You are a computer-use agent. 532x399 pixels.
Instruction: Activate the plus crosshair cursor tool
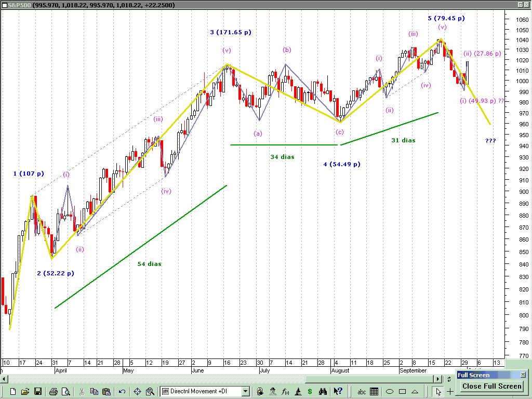pos(450,392)
